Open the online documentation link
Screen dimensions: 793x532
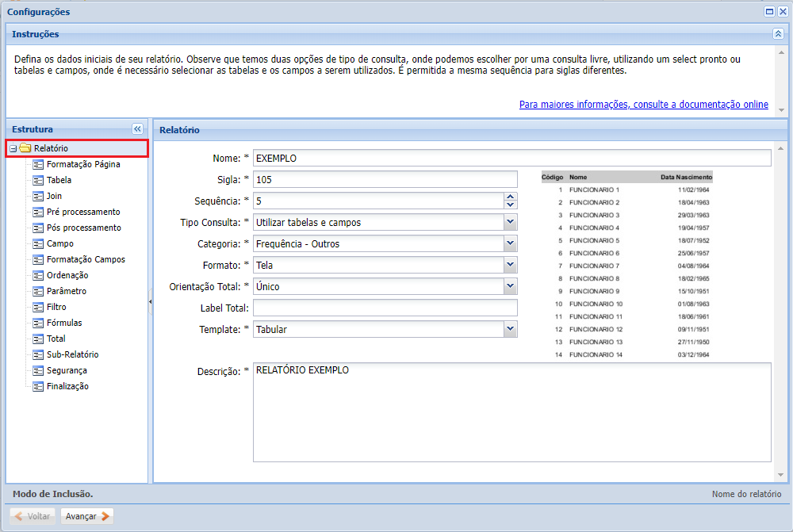point(643,105)
